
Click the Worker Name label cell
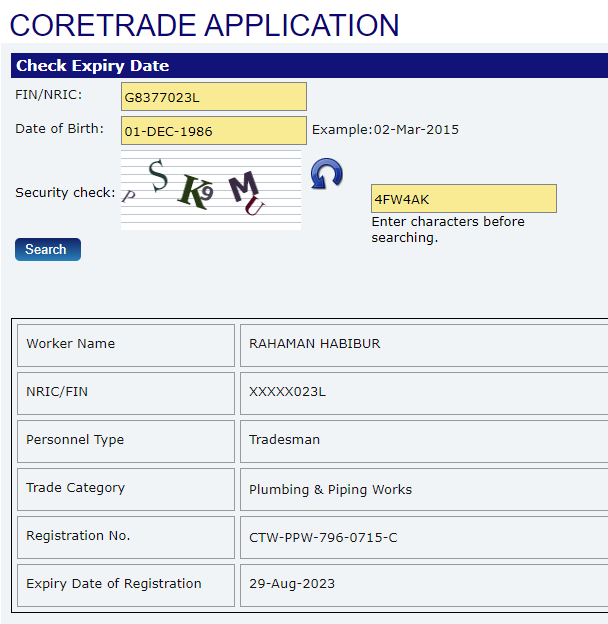[x=71, y=344]
